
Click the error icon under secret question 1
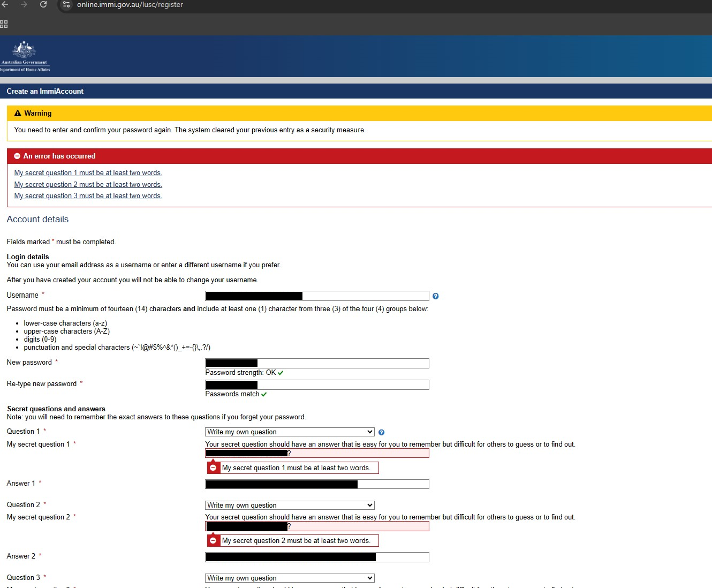pyautogui.click(x=213, y=468)
